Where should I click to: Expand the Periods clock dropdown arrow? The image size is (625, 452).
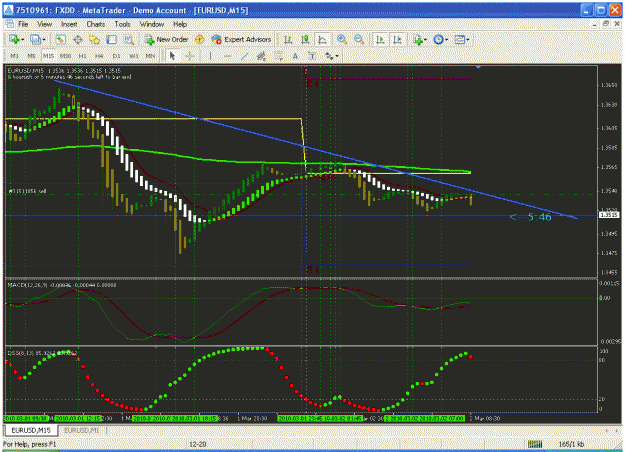446,39
